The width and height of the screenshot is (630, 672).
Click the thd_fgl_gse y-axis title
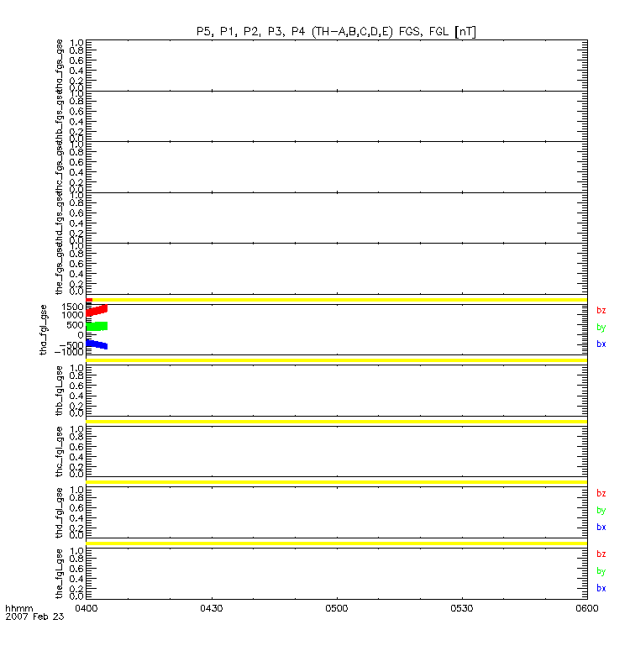(x=59, y=512)
